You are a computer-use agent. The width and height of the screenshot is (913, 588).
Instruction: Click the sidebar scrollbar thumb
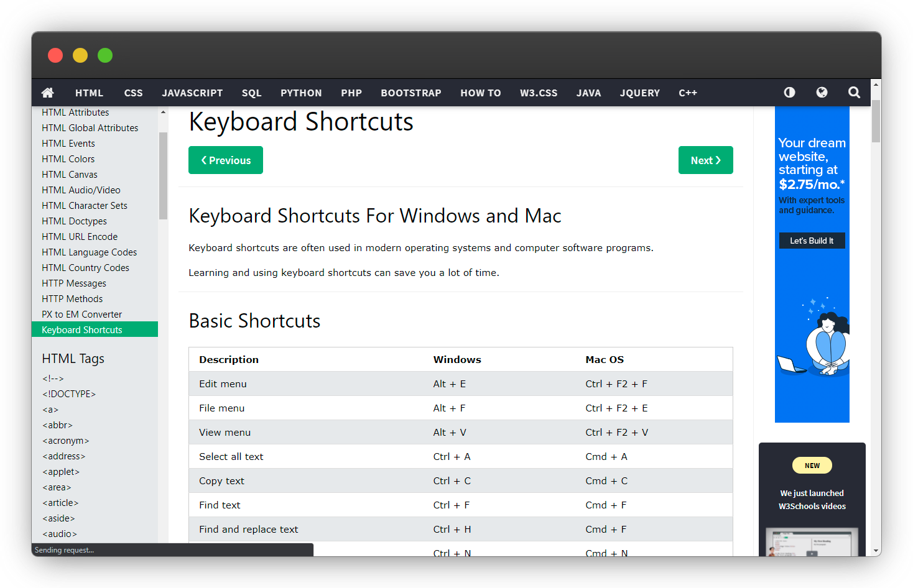coord(163,176)
